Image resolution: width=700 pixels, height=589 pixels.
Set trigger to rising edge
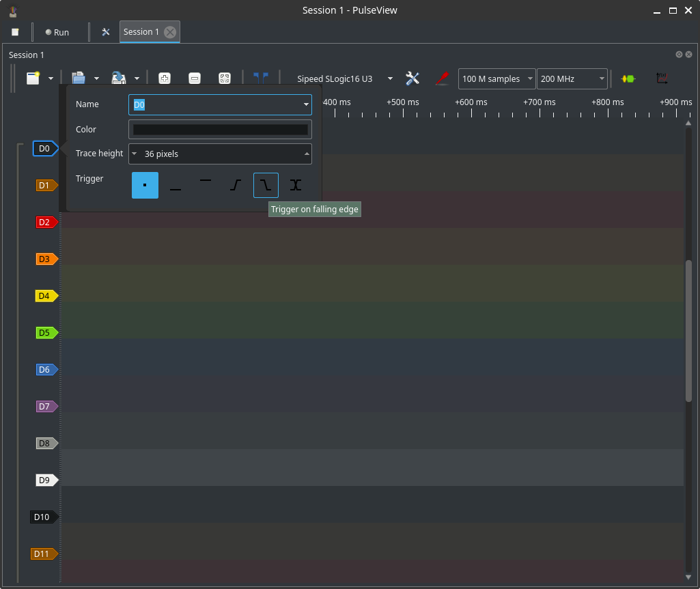(236, 185)
